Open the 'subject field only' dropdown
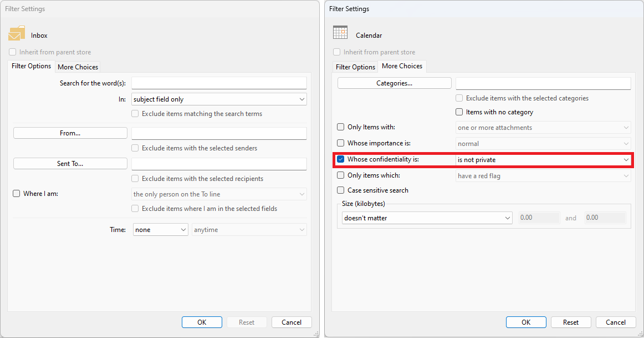 219,99
